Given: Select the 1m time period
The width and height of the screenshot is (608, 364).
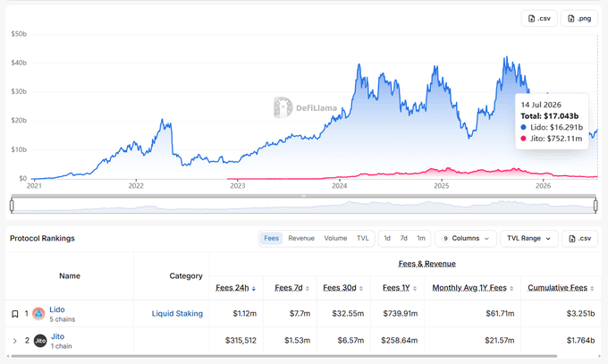Looking at the screenshot, I should (421, 238).
